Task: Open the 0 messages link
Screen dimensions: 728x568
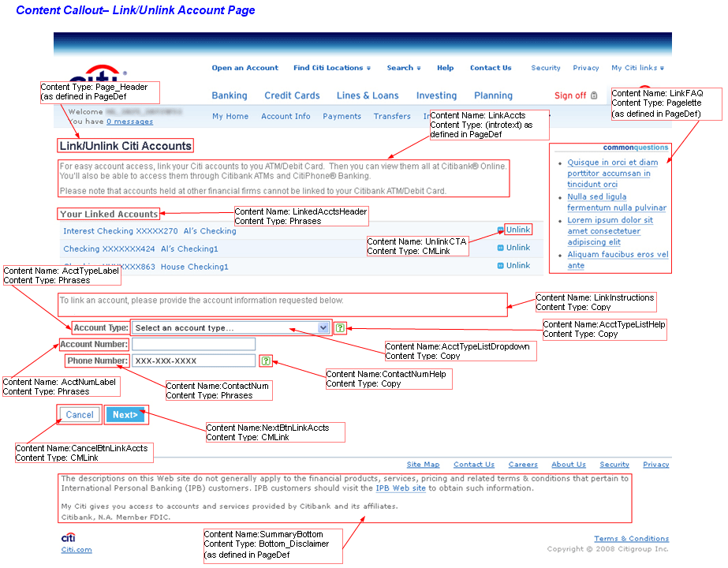Action: tap(129, 121)
